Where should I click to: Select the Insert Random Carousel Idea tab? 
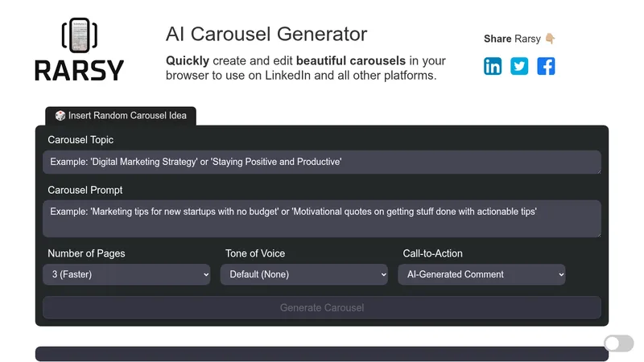[x=121, y=116]
